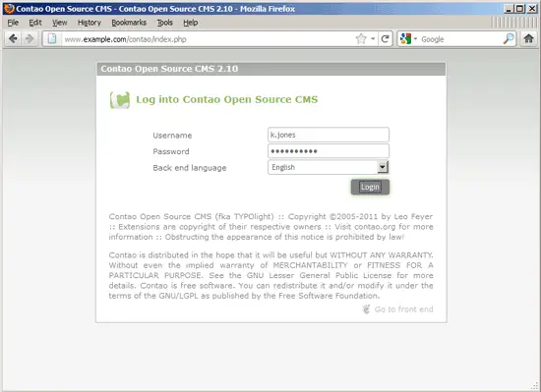
Task: Click the copyright notice paragraph
Action: (270, 227)
